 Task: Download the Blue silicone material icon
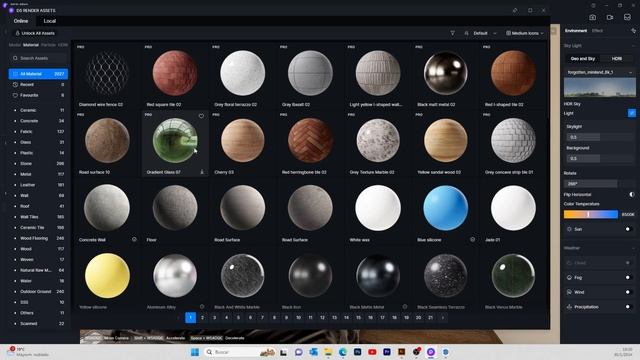click(472, 240)
